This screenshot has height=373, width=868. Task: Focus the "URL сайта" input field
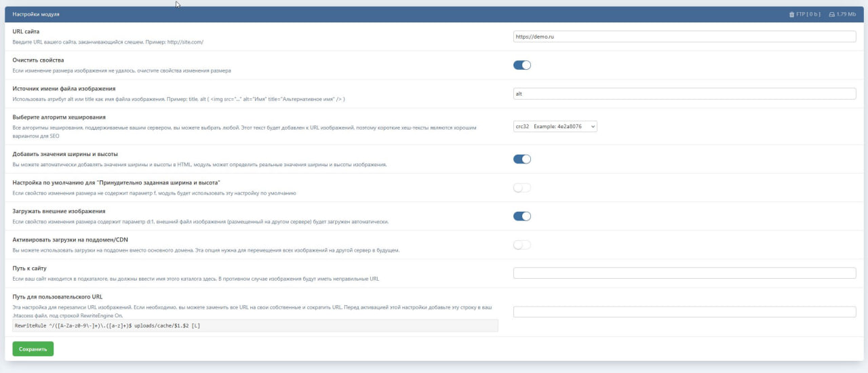point(684,37)
